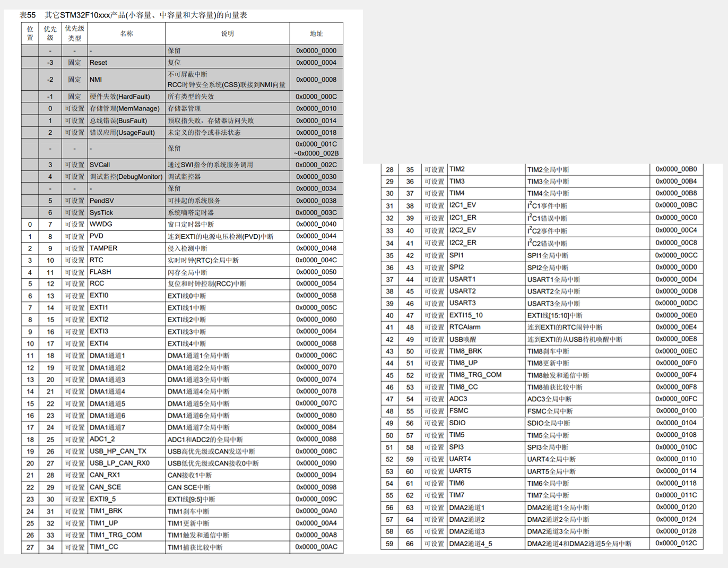
Task: Select address '0x0000_0084' cell
Action: pos(316,427)
